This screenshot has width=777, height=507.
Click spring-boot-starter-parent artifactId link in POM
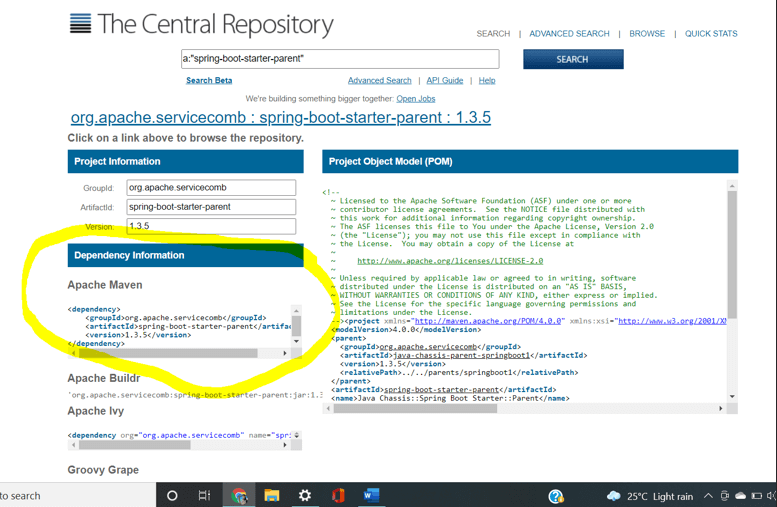[442, 390]
